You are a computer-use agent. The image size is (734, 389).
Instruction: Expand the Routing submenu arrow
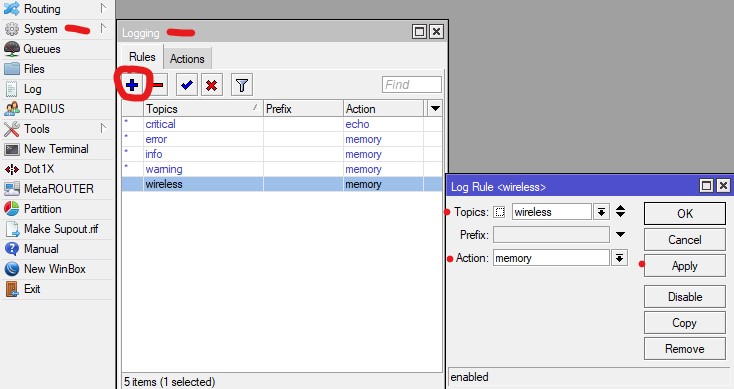click(x=103, y=8)
